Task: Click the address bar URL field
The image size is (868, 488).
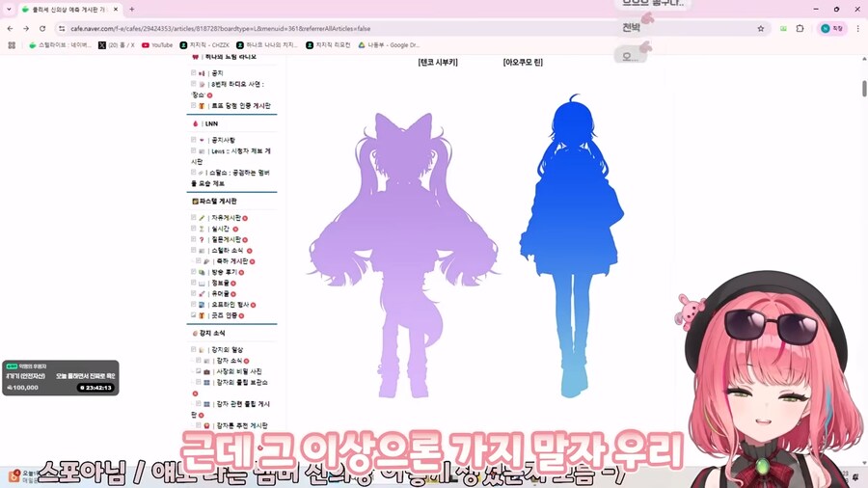Action: point(410,28)
